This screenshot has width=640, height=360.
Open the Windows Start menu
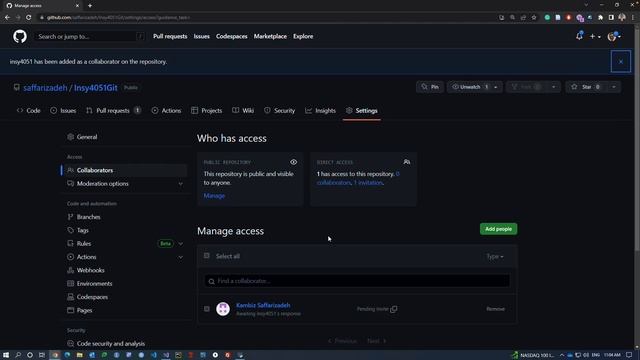point(6,355)
